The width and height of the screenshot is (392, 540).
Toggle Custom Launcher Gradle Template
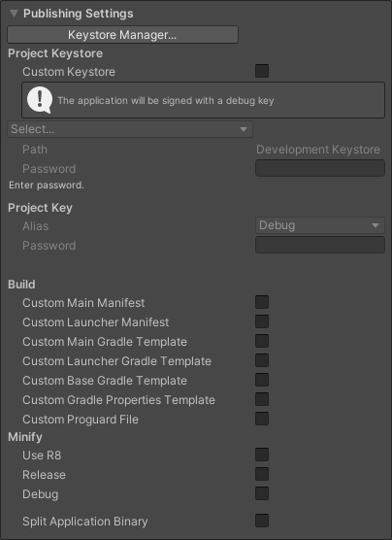point(262,360)
